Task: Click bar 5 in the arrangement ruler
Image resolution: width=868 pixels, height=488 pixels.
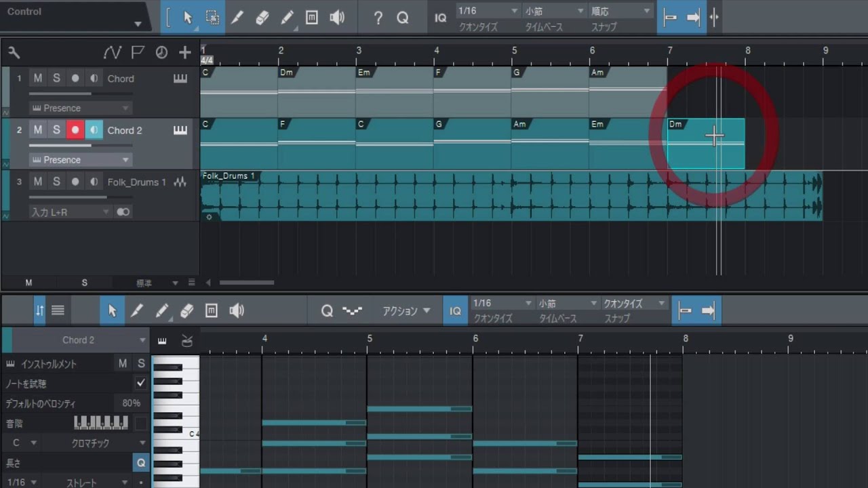Action: (x=514, y=51)
